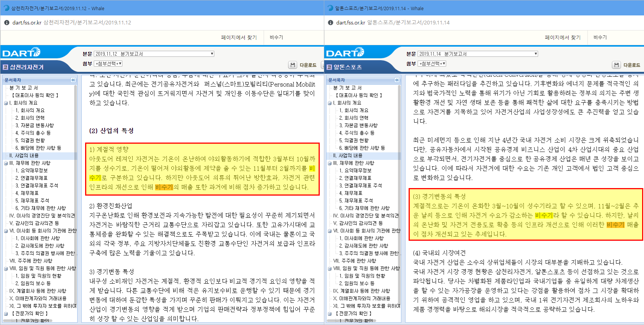Collapse the I. 회사의 개요 node in the right window
Viewport: 644px width, 325px height.
(x=330, y=103)
